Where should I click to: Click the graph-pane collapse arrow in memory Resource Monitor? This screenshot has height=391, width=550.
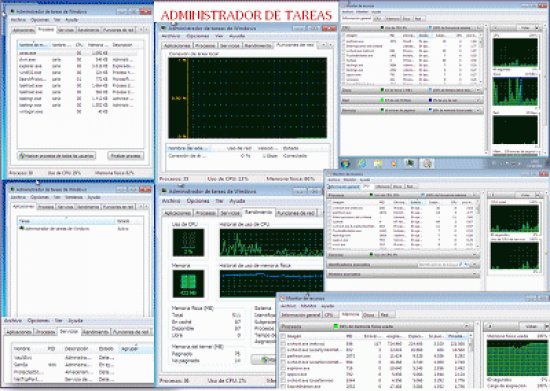click(x=489, y=326)
